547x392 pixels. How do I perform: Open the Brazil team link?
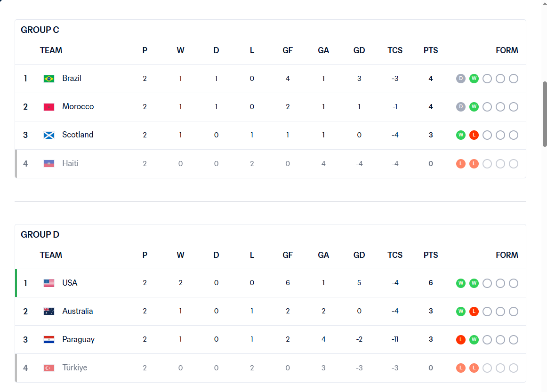[x=72, y=78]
